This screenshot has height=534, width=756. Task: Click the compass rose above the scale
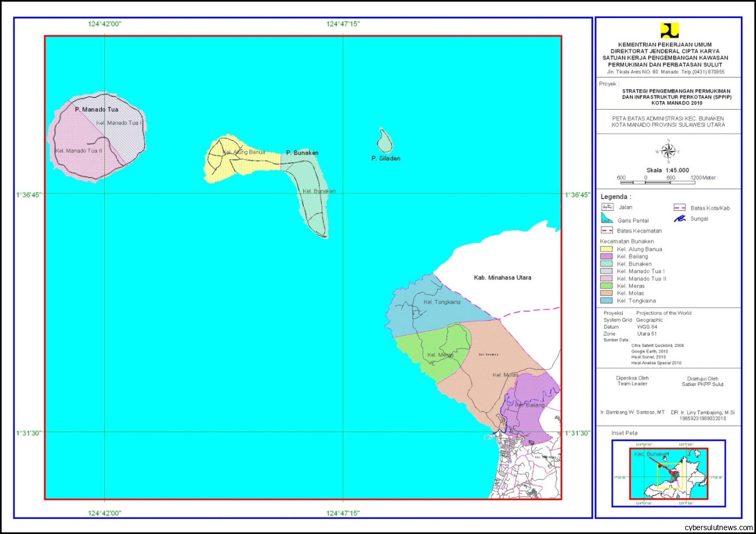click(x=668, y=152)
